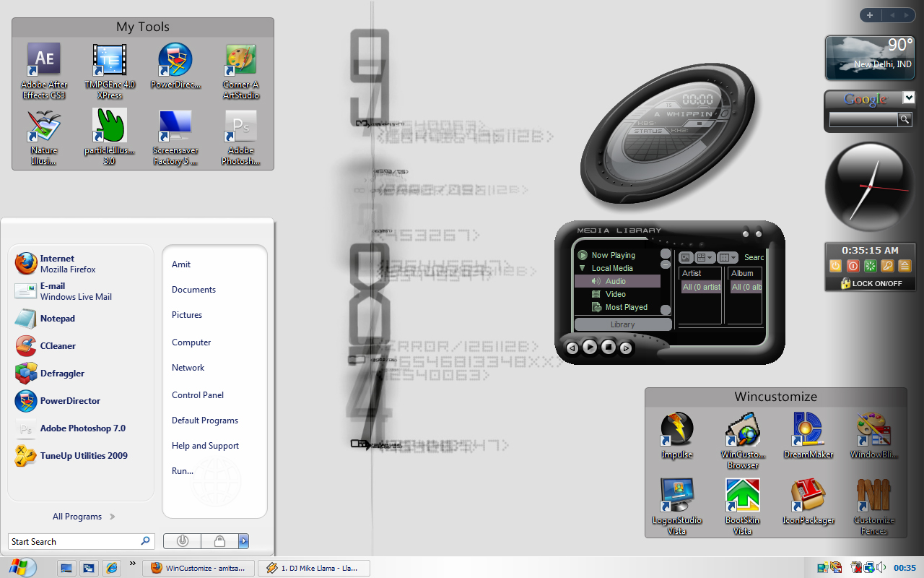Screen dimensions: 924x578
Task: Launch CCleaner from Start menu
Action: point(81,346)
